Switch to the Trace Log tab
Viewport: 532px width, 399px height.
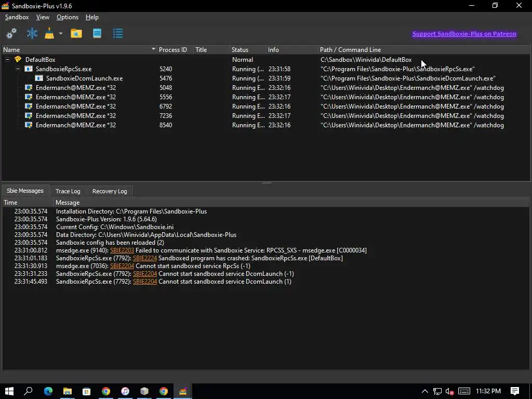(x=68, y=191)
